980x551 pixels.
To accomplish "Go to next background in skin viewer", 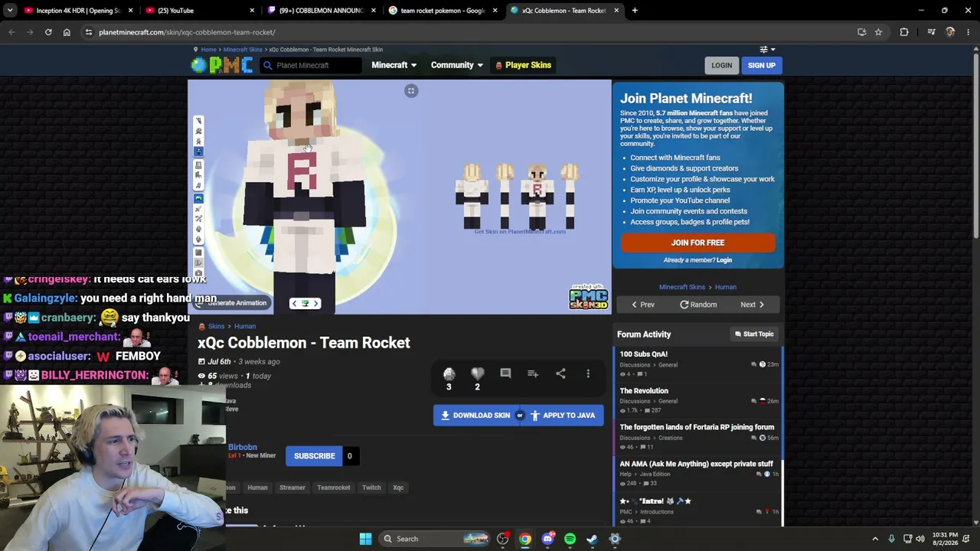I will click(x=315, y=304).
